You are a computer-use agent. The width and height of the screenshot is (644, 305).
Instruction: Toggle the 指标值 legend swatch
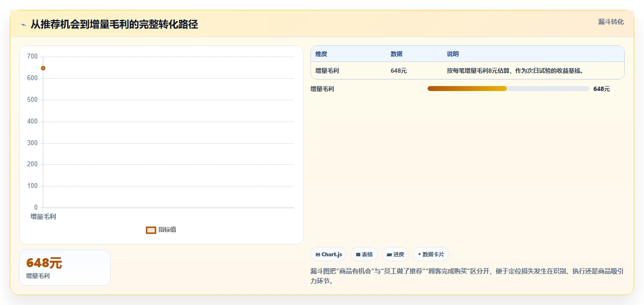pyautogui.click(x=151, y=230)
